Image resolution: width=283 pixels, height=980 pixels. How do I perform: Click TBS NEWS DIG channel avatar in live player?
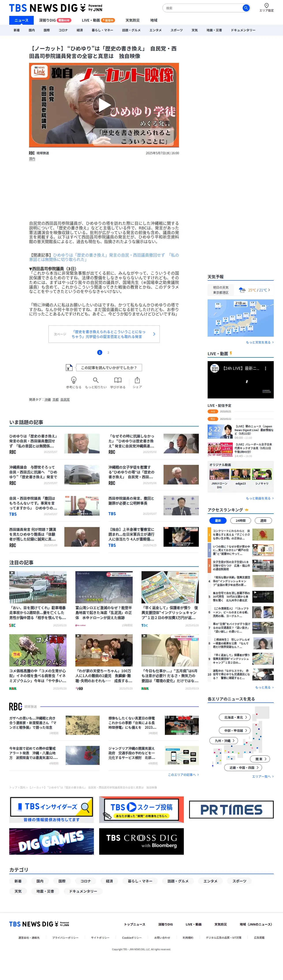215,368
